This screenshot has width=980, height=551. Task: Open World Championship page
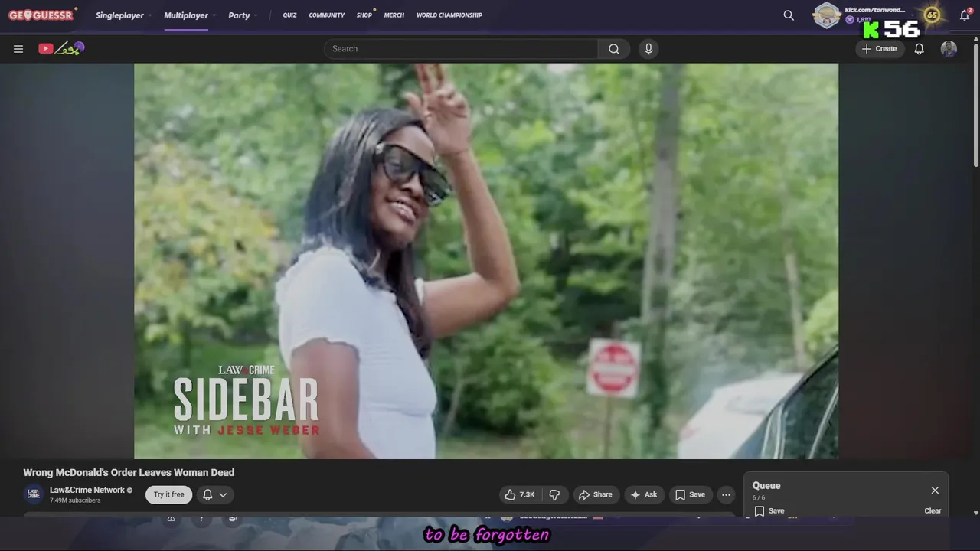click(x=449, y=15)
